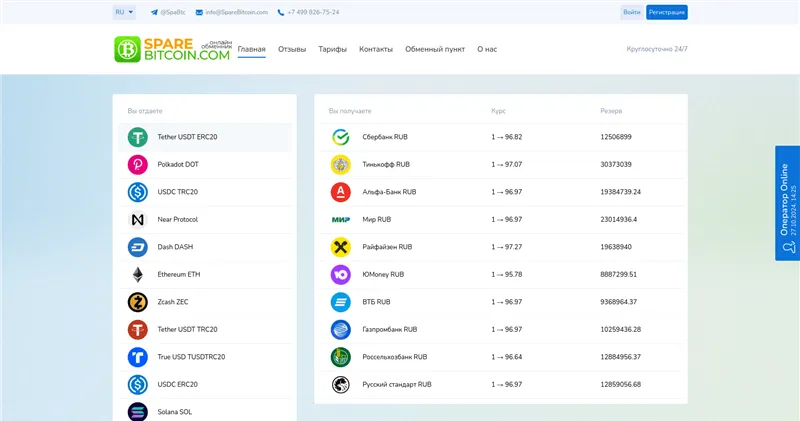Open the SpareBitcoin.com logo homepage link
800x421 pixels.
coord(172,49)
